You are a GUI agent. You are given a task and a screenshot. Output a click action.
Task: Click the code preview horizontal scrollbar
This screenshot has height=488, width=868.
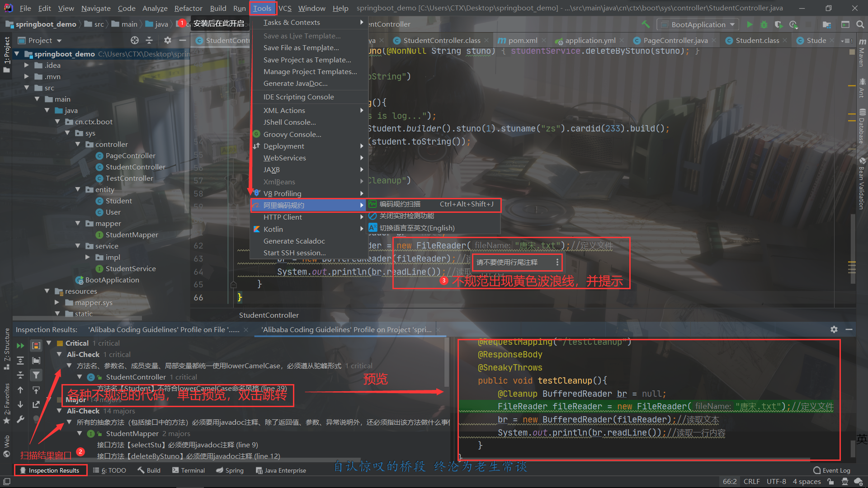coord(635,460)
